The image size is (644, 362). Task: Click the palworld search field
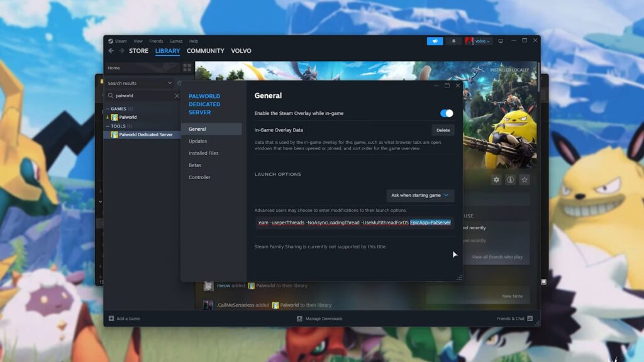click(x=143, y=96)
